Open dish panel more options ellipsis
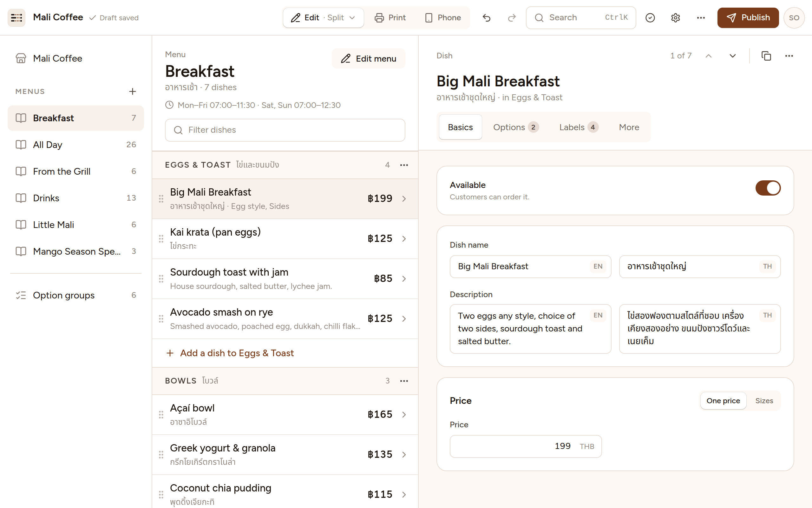 pyautogui.click(x=789, y=56)
